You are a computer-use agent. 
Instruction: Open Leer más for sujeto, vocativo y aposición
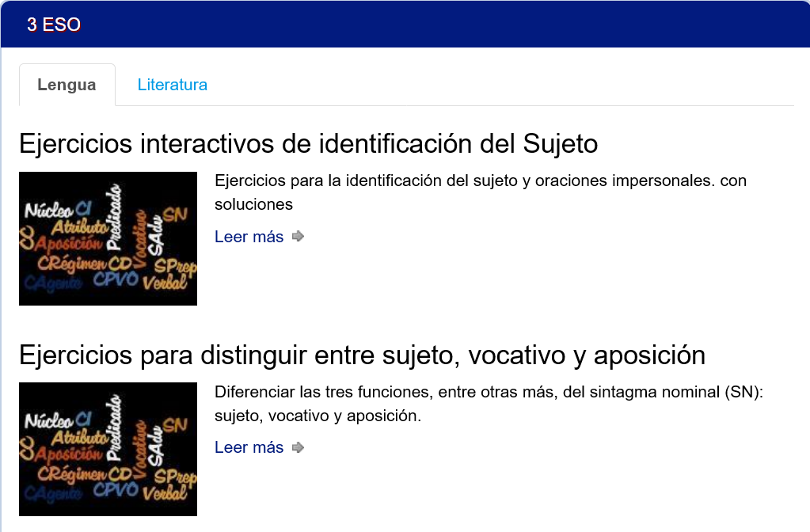[249, 448]
